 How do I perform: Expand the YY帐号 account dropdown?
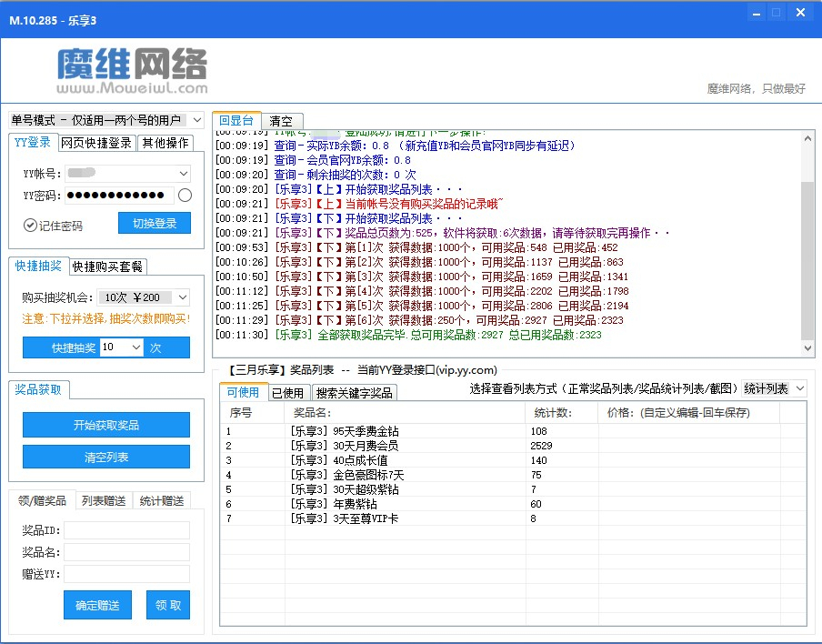pyautogui.click(x=184, y=174)
